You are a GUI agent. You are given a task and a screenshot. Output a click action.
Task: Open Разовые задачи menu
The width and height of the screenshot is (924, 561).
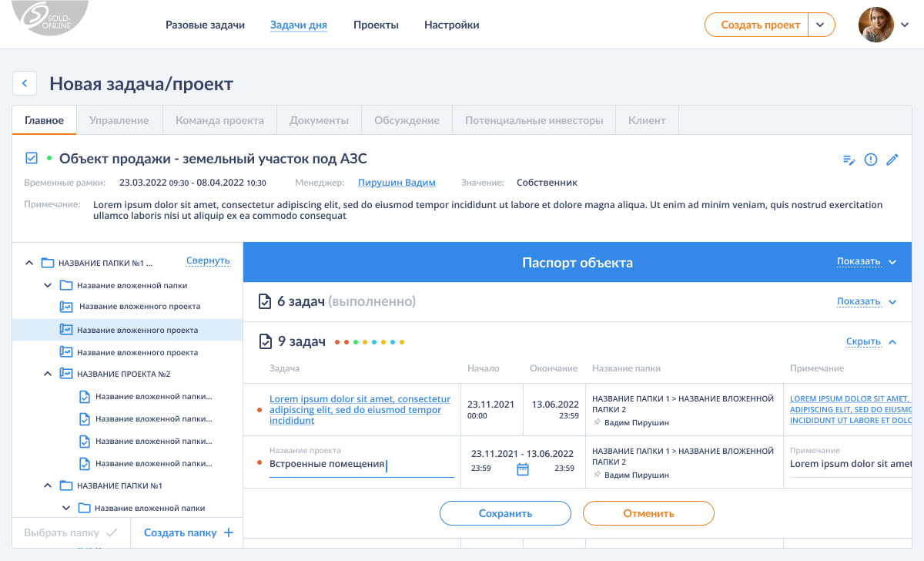[x=205, y=25]
